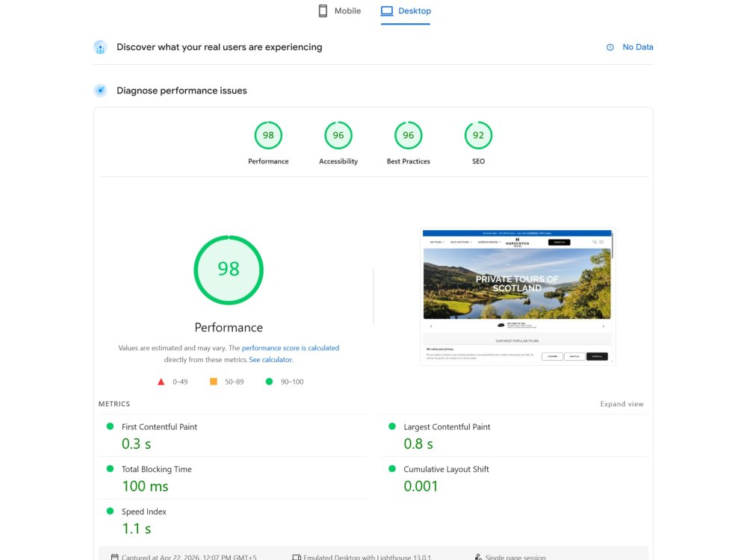The image size is (747, 560).
Task: Click the First Contentful Paint label
Action: click(159, 426)
